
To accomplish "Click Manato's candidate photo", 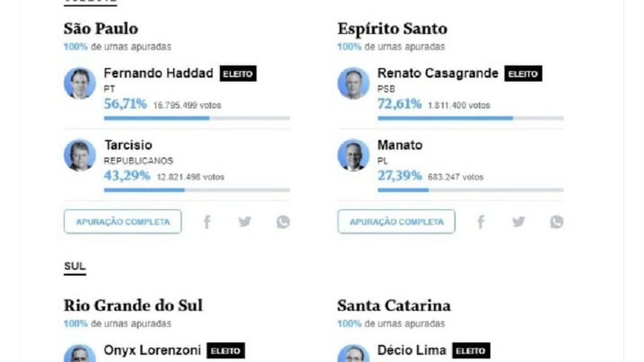I will [353, 155].
